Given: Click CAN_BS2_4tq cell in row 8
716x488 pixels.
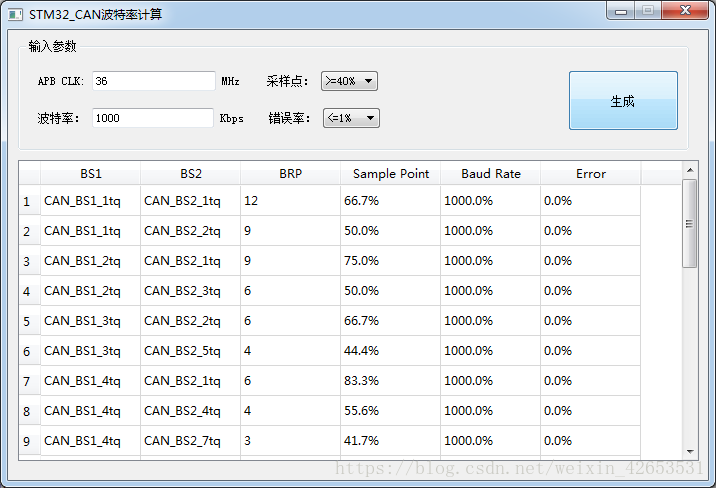Looking at the screenshot, I should 190,411.
